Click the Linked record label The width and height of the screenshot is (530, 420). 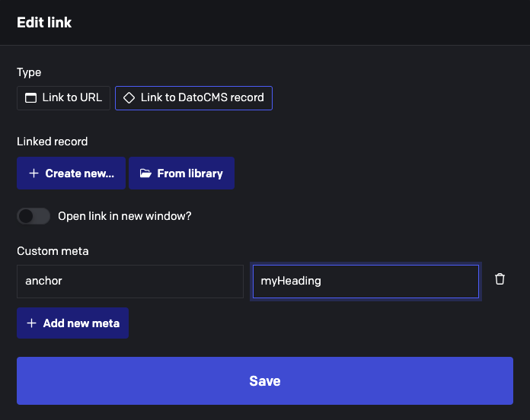[x=53, y=142]
